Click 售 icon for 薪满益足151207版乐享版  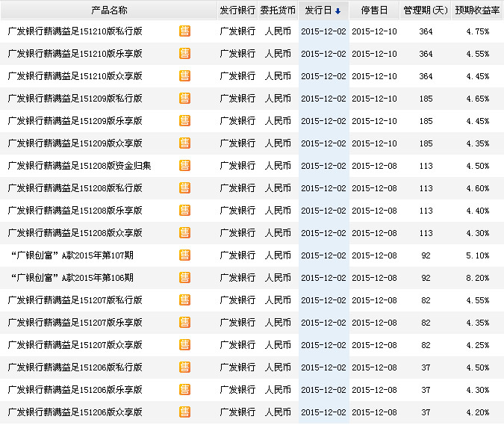pos(185,323)
